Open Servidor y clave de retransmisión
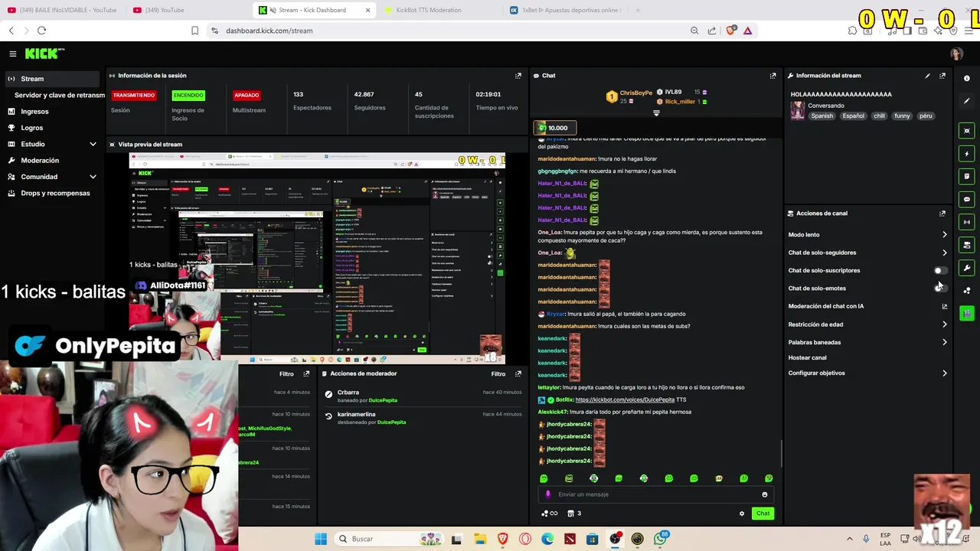This screenshot has height=551, width=980. [x=60, y=95]
